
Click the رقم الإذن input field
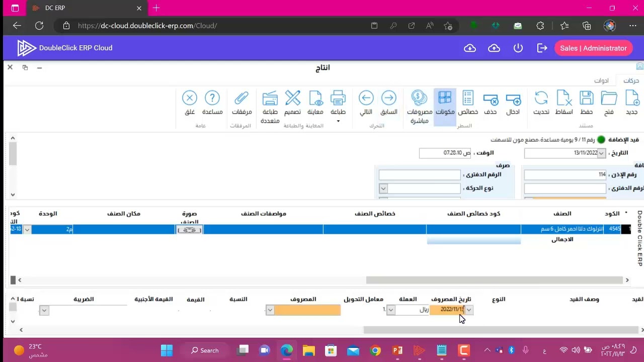coord(565,174)
